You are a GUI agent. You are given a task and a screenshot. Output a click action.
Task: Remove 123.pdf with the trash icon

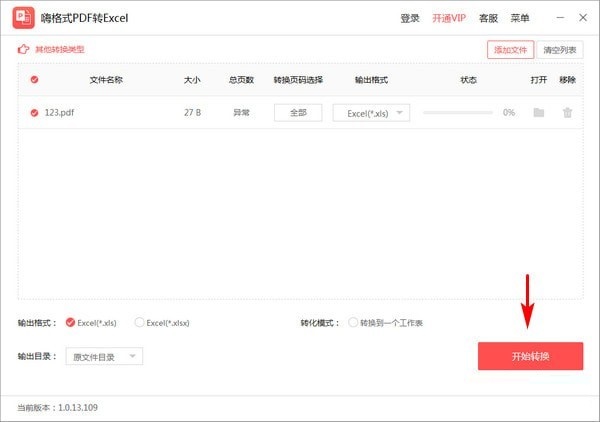tap(567, 112)
